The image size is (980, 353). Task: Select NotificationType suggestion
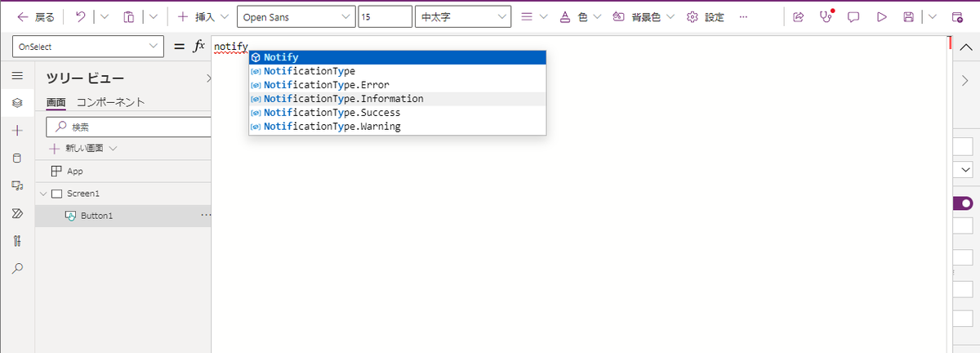pyautogui.click(x=397, y=71)
